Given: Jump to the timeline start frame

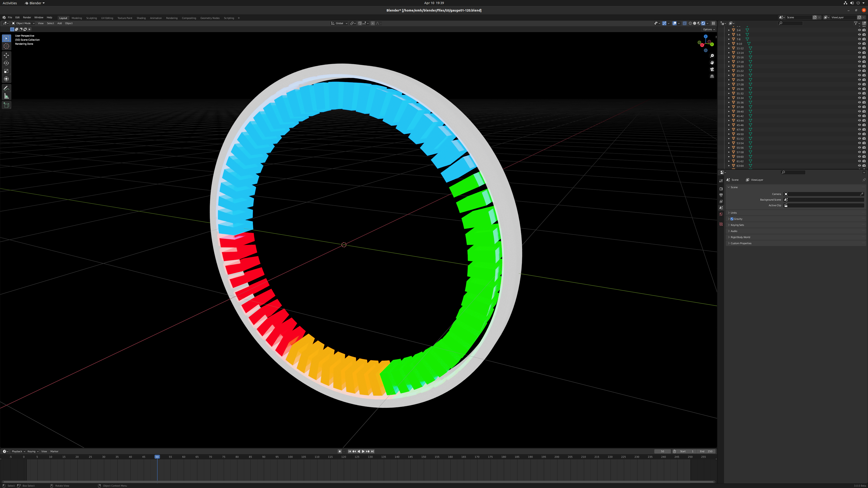Looking at the screenshot, I should [x=350, y=452].
